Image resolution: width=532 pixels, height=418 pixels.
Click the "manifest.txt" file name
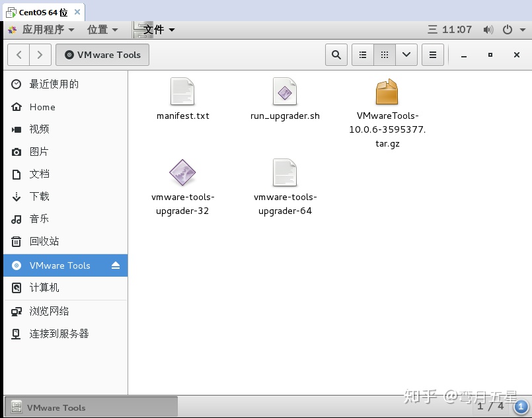tap(183, 116)
